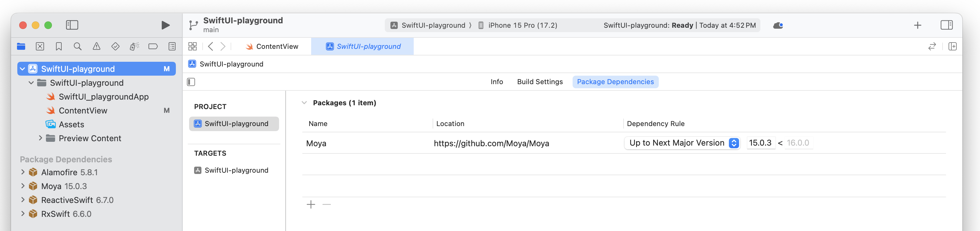Screen dimensions: 980x231
Task: Open the Find navigator magnifier icon
Action: [78, 47]
